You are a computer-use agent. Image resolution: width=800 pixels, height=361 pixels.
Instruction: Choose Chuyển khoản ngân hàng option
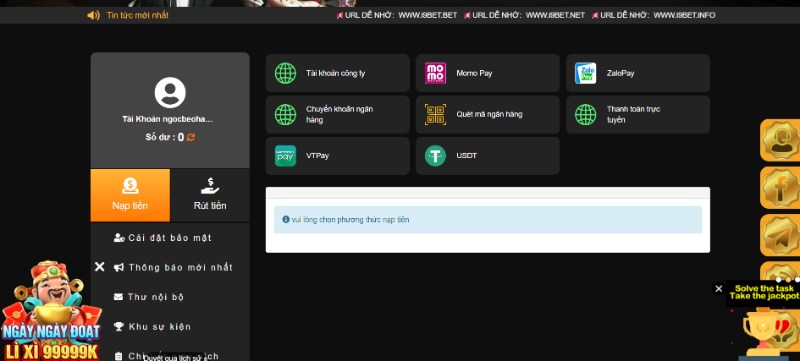point(337,114)
